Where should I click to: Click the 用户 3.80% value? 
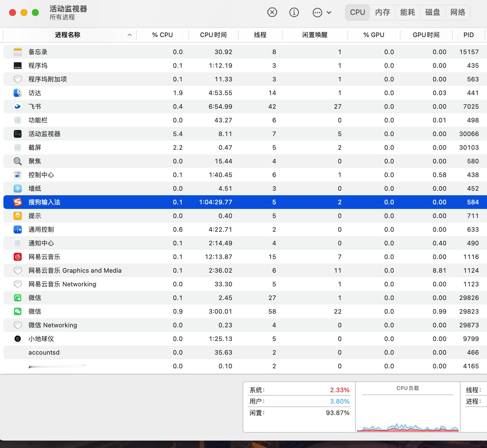click(x=340, y=401)
